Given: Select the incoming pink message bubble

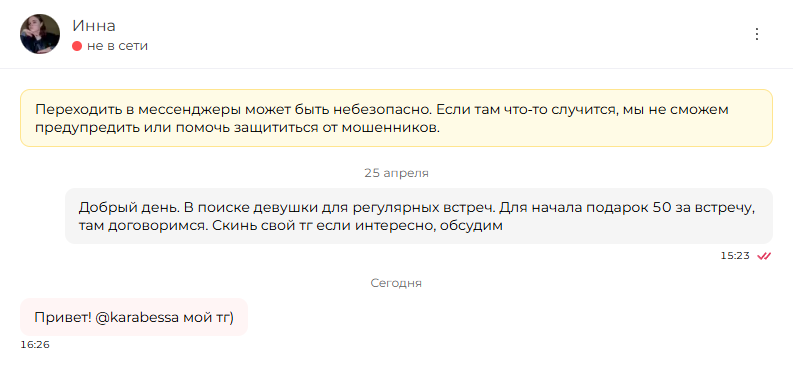Looking at the screenshot, I should click(134, 317).
